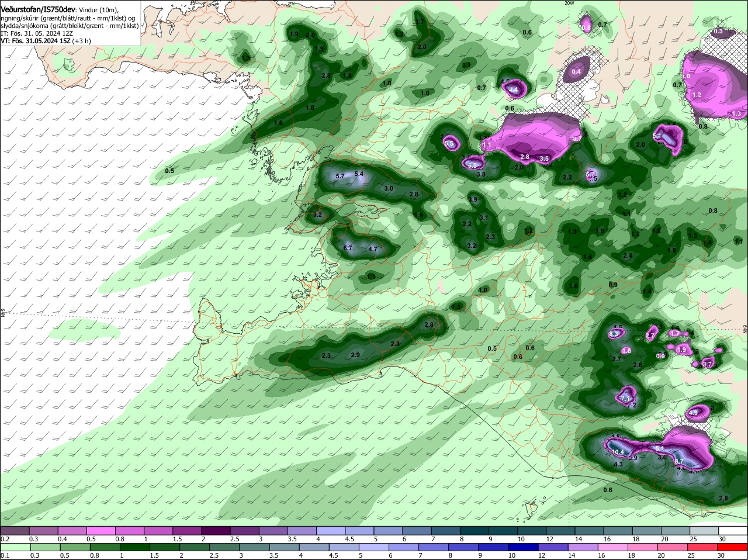Click the IT: Fös. 31. 05. 2024 12Z line
The height and width of the screenshot is (560, 748).
pyautogui.click(x=37, y=33)
